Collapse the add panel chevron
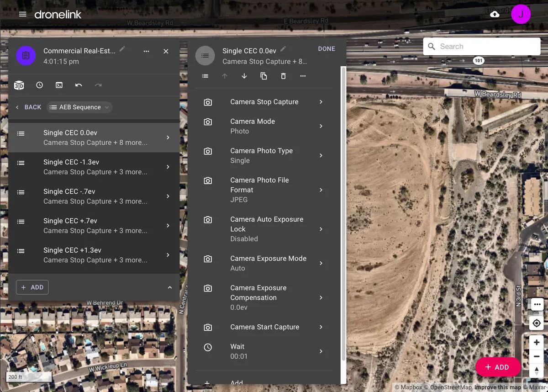 pos(170,287)
